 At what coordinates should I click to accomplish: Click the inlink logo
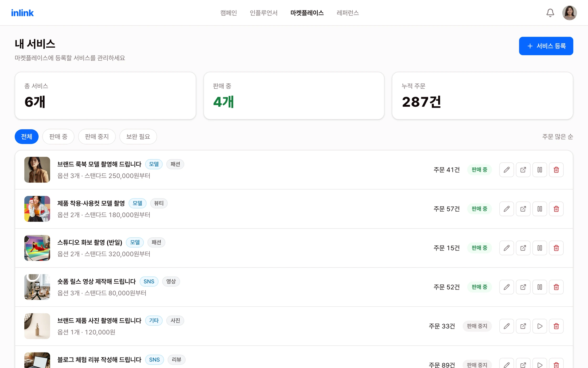click(x=22, y=13)
